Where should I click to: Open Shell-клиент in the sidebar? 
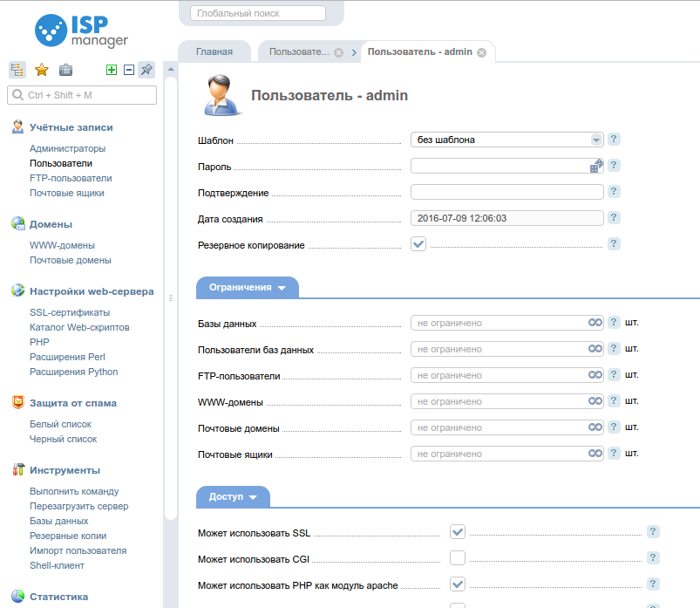[x=57, y=565]
